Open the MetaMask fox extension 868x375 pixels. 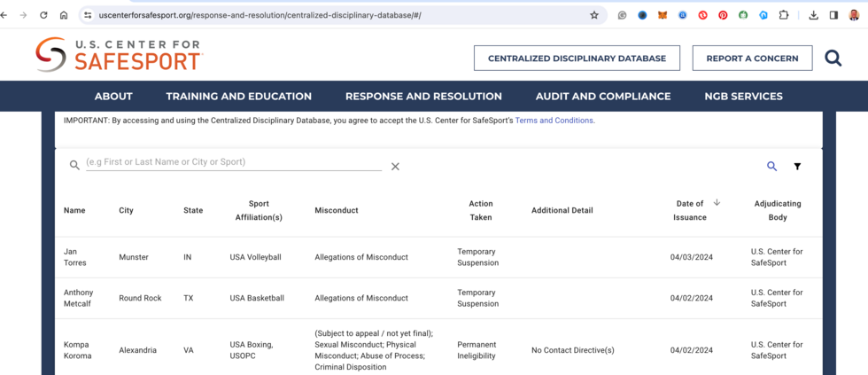click(663, 15)
